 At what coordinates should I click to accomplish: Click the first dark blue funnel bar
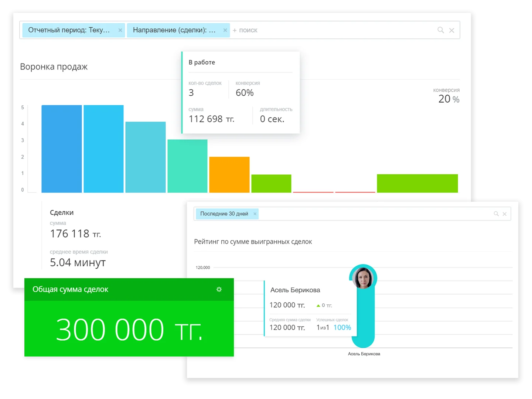point(62,149)
